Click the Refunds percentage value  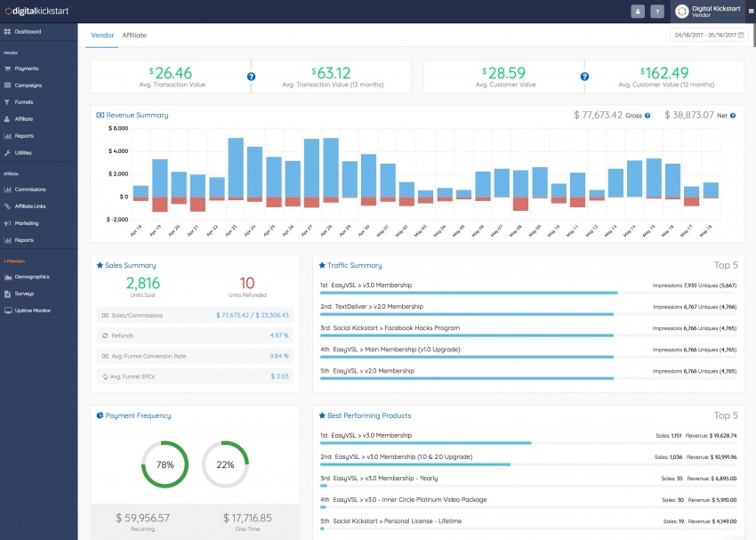pos(279,335)
